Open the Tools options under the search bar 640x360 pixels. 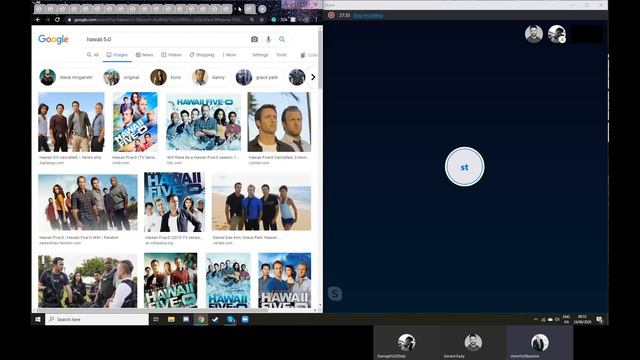tap(281, 55)
